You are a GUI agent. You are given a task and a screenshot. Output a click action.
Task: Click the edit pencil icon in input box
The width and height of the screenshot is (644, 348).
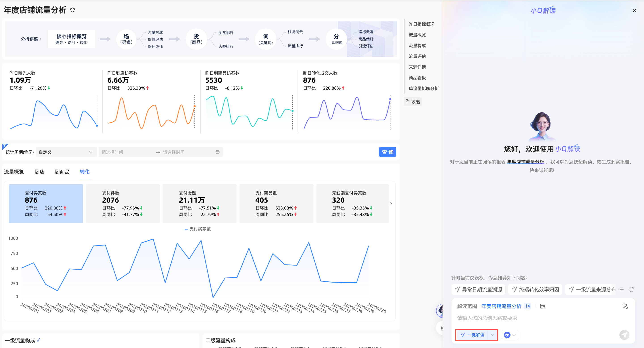tap(625, 306)
